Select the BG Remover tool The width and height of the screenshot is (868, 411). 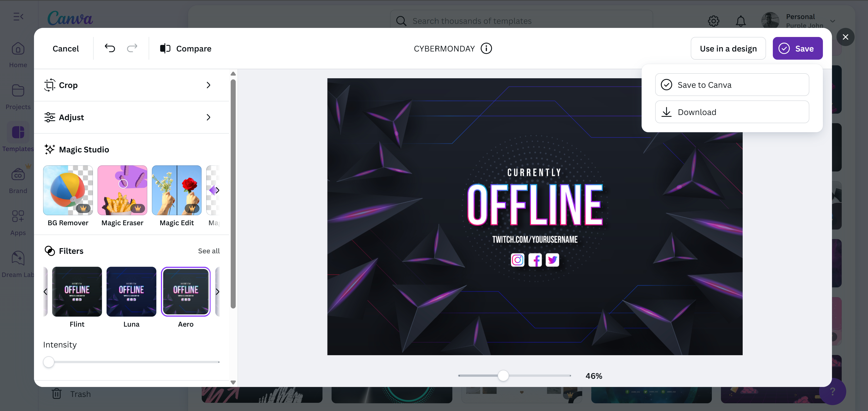click(x=67, y=190)
